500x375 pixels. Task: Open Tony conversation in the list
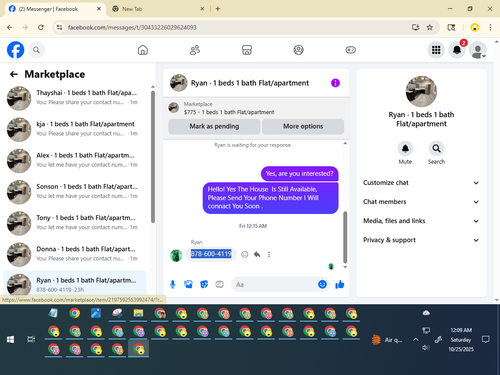(75, 223)
